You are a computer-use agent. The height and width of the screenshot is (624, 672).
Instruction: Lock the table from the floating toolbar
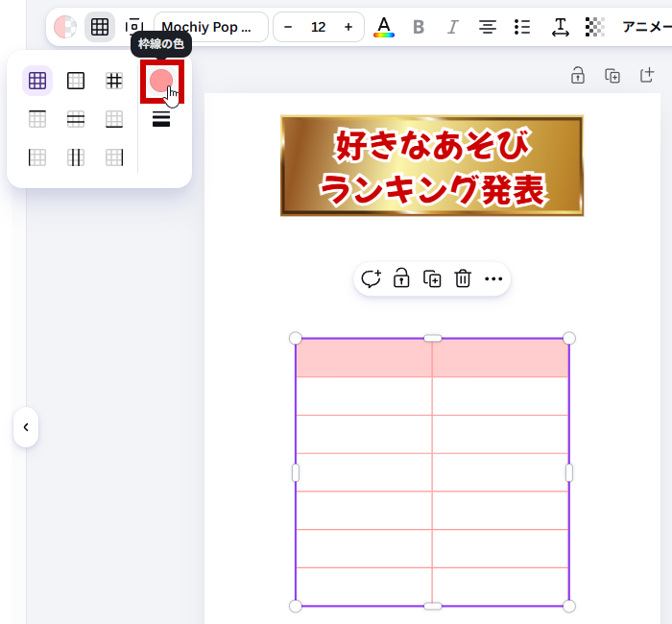[x=401, y=278]
